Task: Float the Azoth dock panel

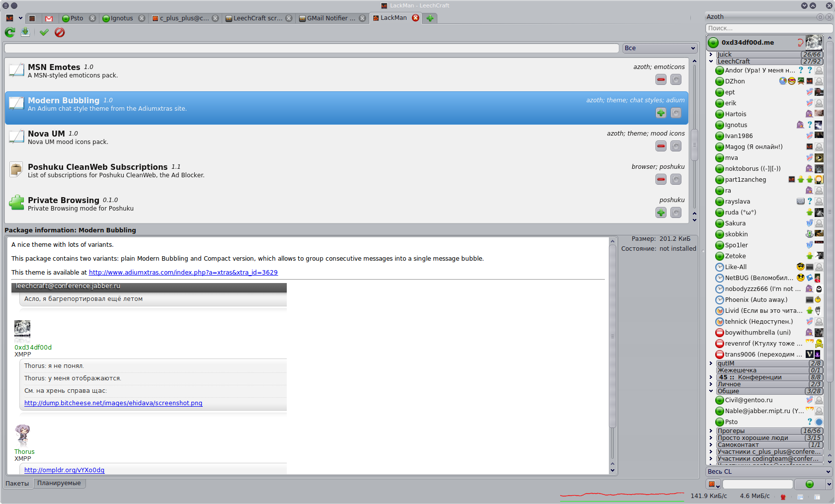Action: pyautogui.click(x=820, y=17)
